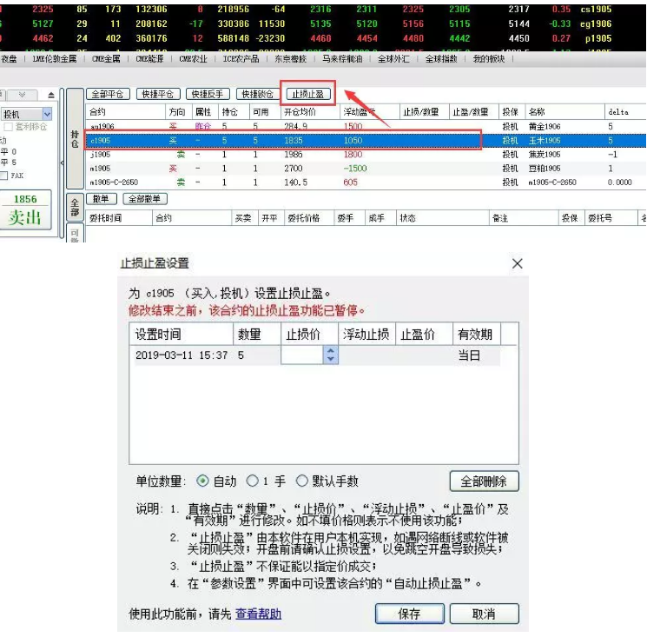Click the 全部平仓 button

click(x=108, y=94)
